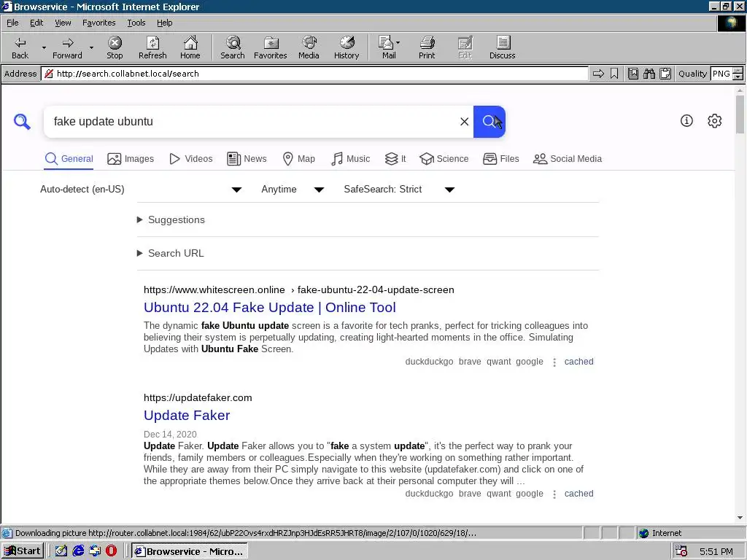The image size is (747, 560).
Task: Switch to the Music tab
Action: [x=350, y=158]
